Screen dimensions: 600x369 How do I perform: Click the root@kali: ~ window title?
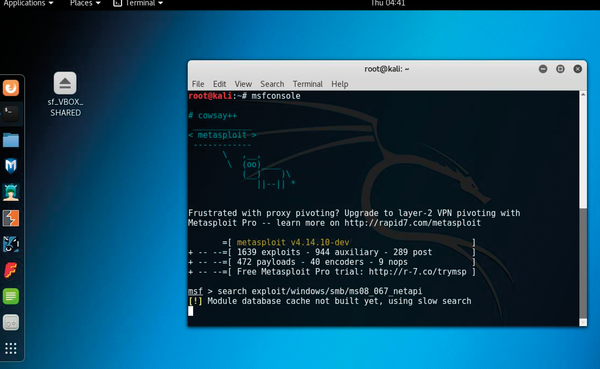coord(386,69)
